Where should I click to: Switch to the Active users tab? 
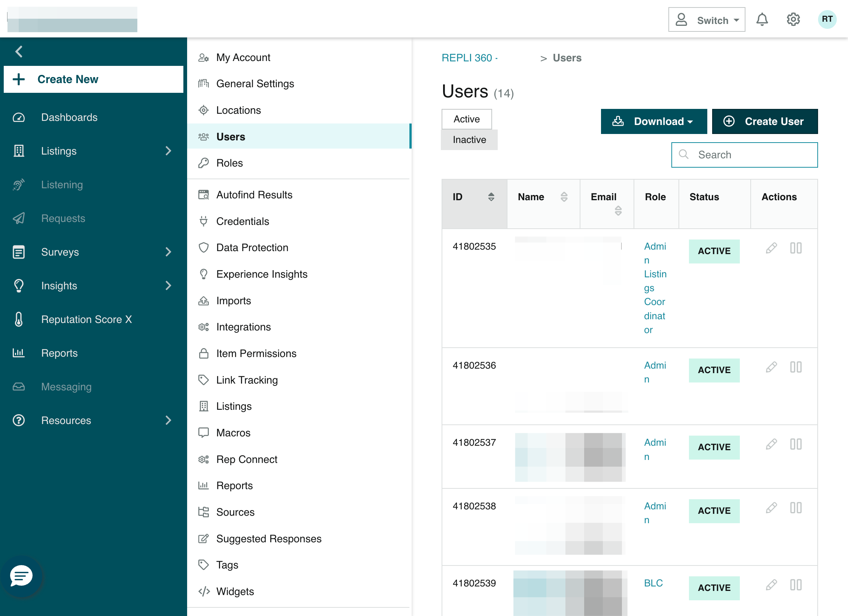coord(467,119)
